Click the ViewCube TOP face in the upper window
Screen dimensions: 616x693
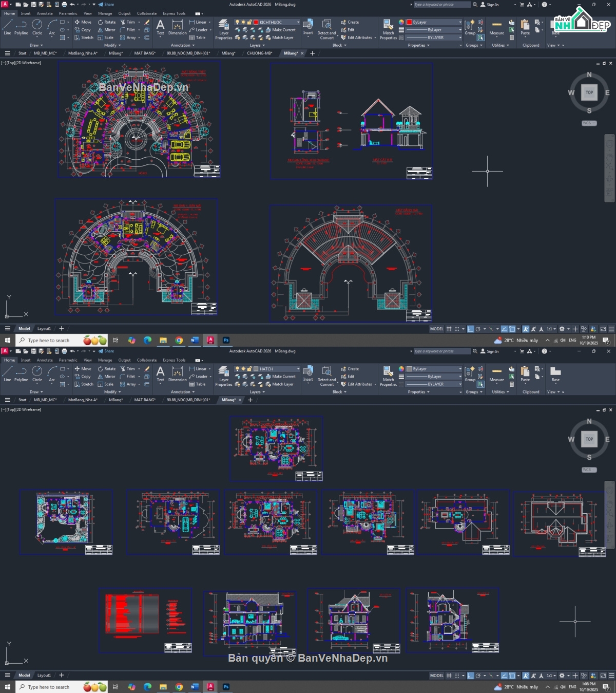pyautogui.click(x=589, y=92)
